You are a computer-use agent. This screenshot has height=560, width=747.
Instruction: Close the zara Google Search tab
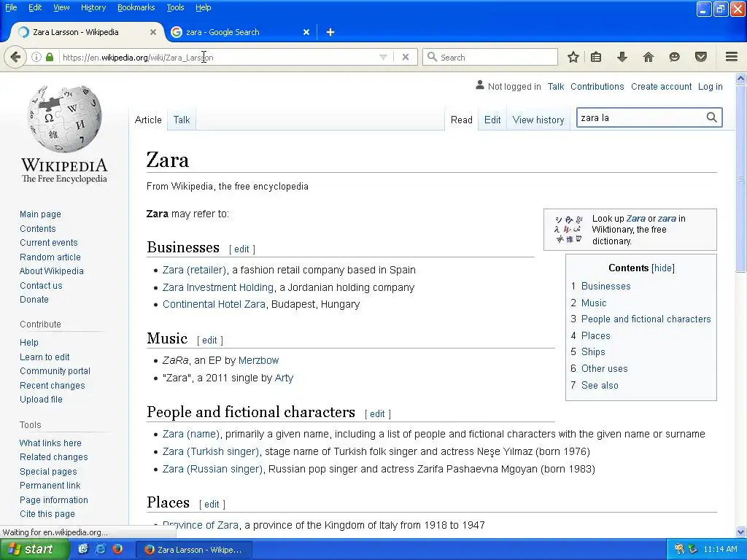tap(306, 32)
